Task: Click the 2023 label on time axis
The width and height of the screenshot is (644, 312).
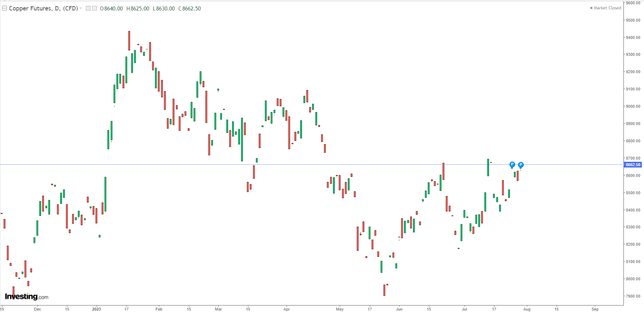Action: (97, 309)
